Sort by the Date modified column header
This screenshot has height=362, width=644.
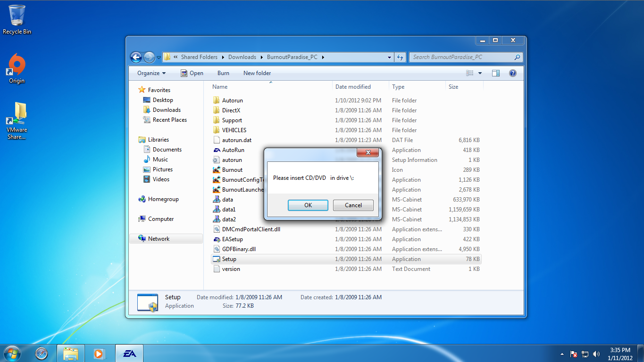pos(360,87)
